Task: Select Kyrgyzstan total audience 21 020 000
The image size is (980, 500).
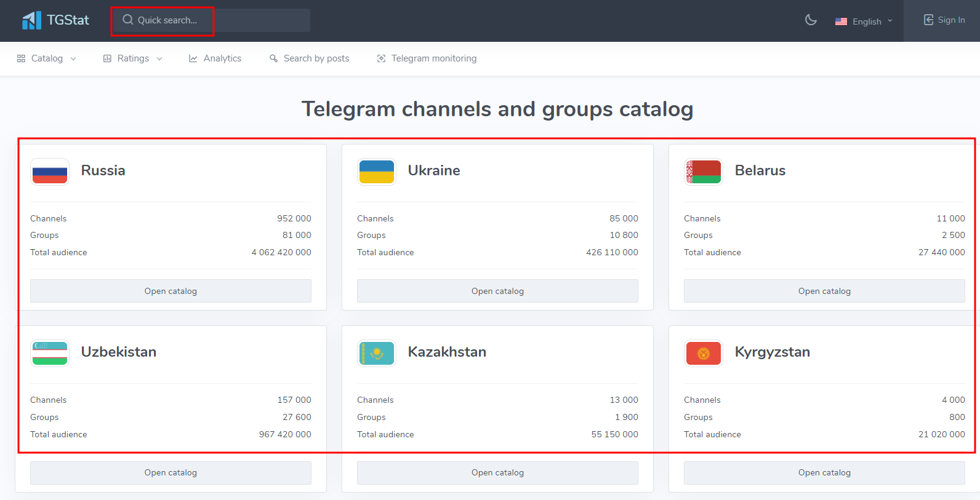Action: coord(942,434)
